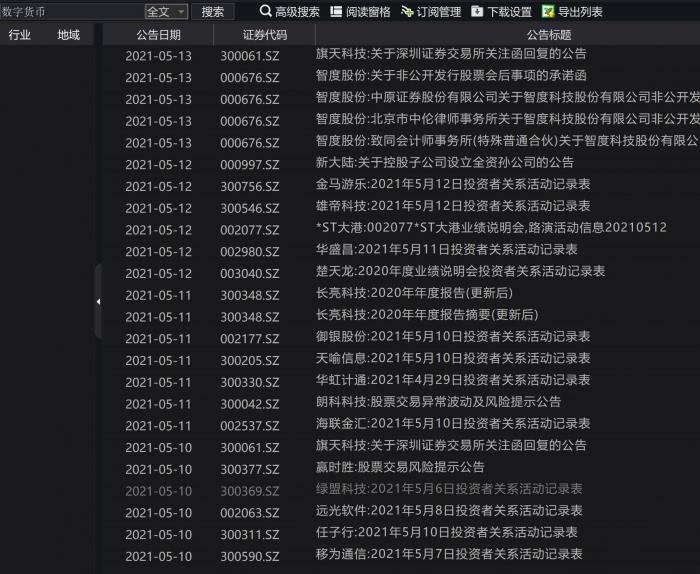Switch to the 地域 tab

pos(68,35)
